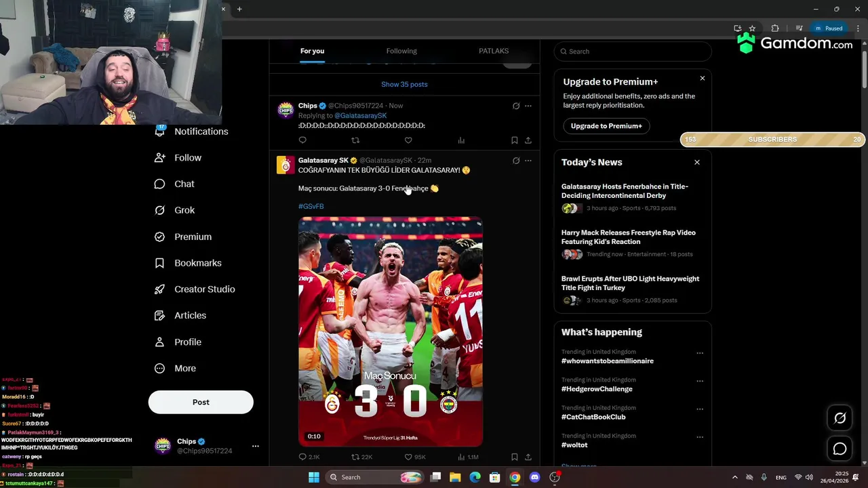Open a new browser tab
Image resolution: width=868 pixels, height=488 pixels.
point(239,9)
